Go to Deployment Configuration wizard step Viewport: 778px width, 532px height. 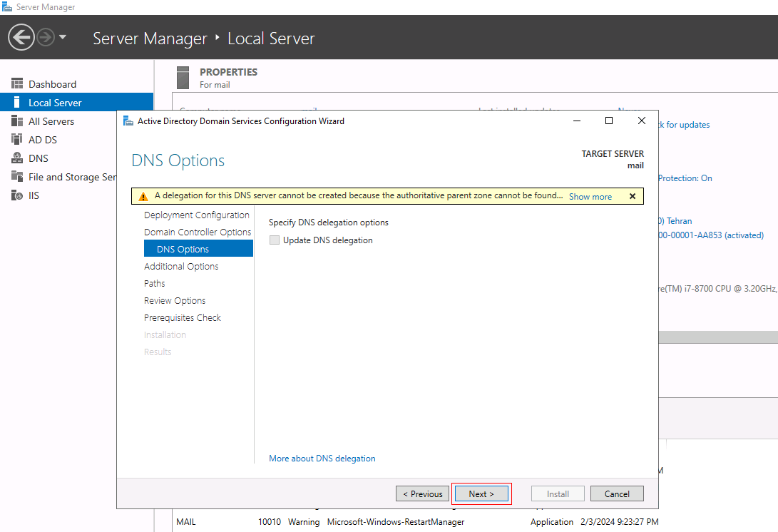click(x=197, y=215)
